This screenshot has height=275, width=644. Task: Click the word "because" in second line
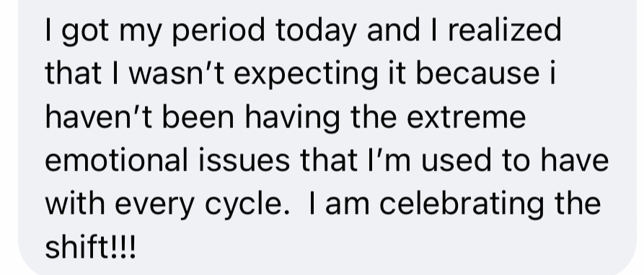(477, 73)
